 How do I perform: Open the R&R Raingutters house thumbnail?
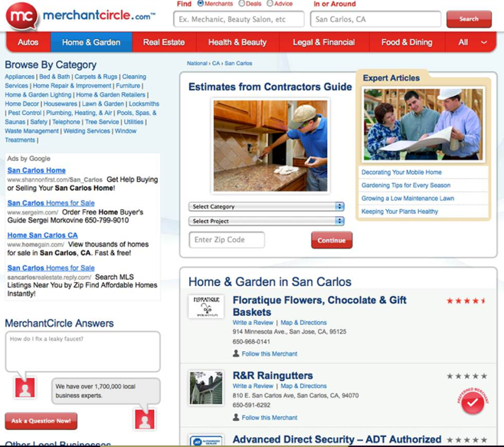206,388
